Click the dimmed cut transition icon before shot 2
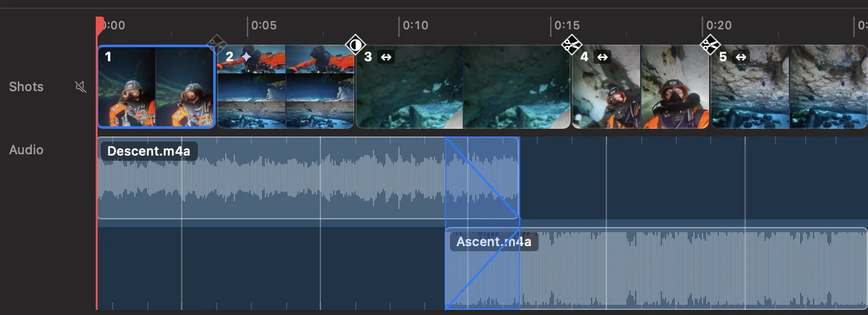This screenshot has height=315, width=868. [217, 43]
